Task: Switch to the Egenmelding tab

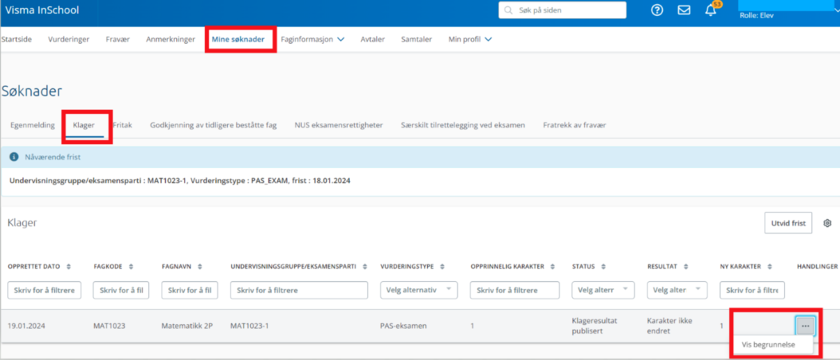Action: (x=33, y=125)
